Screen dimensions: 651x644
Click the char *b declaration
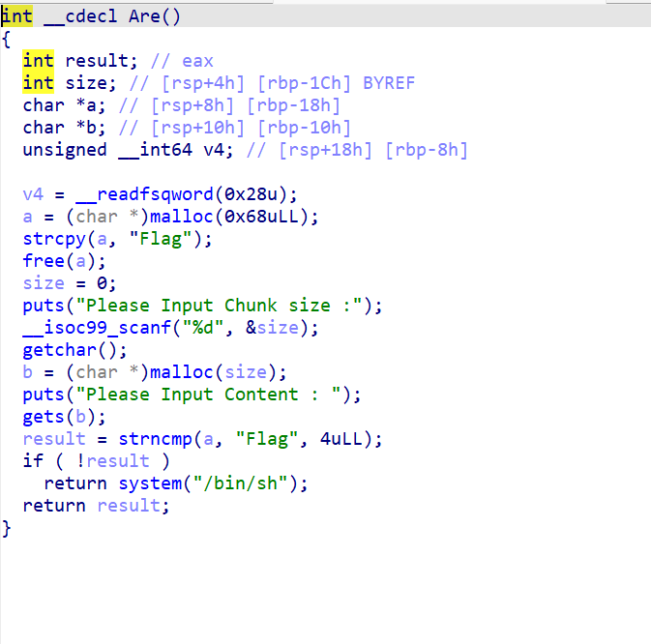click(x=65, y=128)
